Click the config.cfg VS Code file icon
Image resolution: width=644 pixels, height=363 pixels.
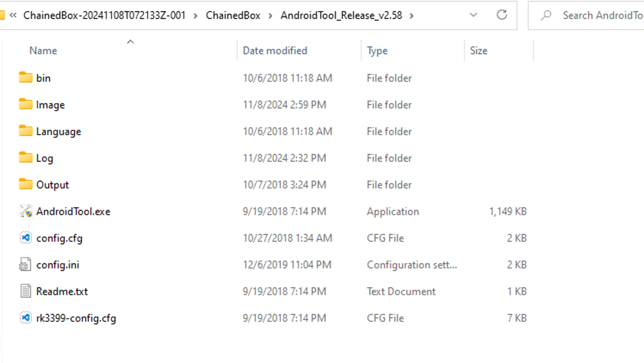(25, 238)
